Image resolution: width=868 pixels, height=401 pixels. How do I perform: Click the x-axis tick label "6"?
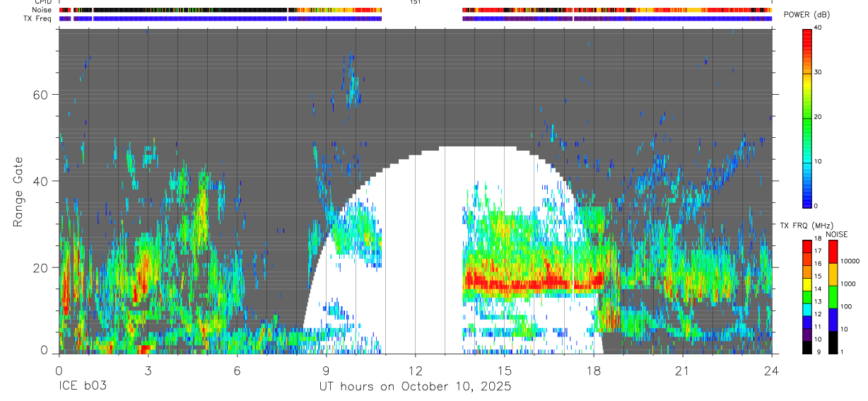237,370
